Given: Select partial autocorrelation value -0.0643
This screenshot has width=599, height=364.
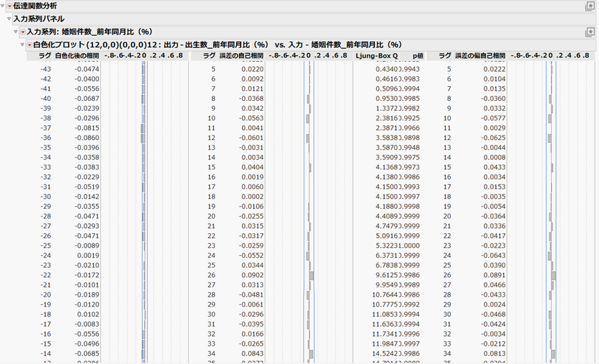Looking at the screenshot, I should click(493, 256).
